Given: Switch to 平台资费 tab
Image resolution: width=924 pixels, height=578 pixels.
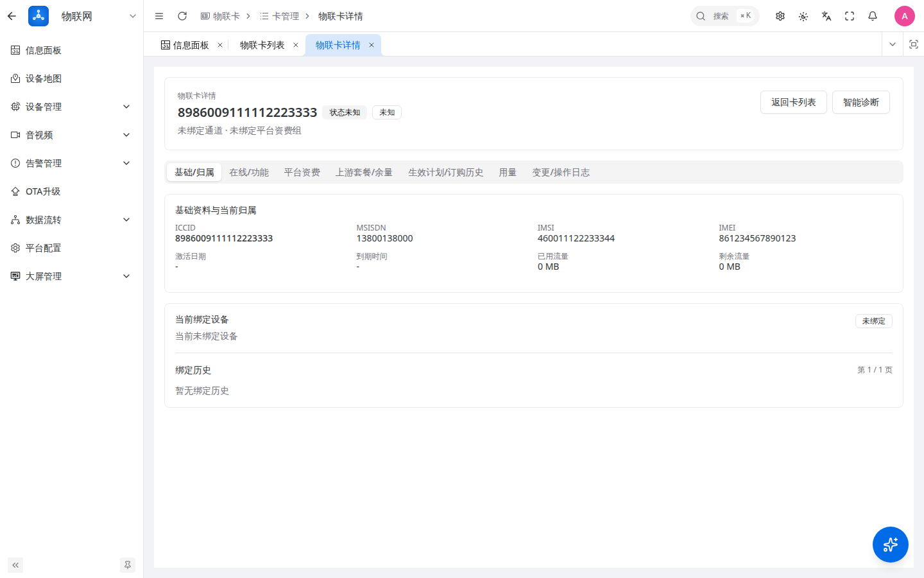Looking at the screenshot, I should (x=302, y=172).
